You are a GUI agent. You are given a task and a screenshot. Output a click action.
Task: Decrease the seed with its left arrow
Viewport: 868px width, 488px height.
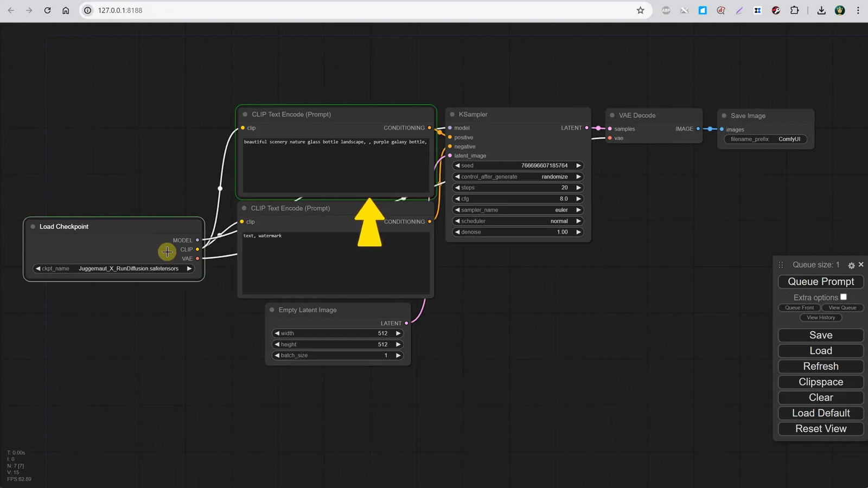457,165
